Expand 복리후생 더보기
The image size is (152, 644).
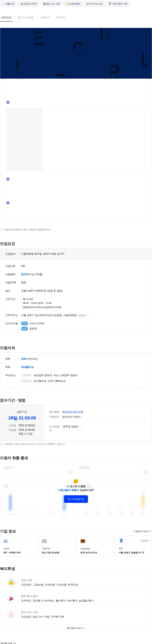click(x=76, y=628)
